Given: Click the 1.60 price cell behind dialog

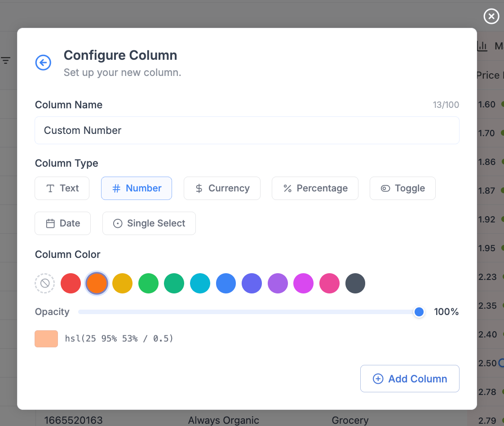Looking at the screenshot, I should 486,104.
